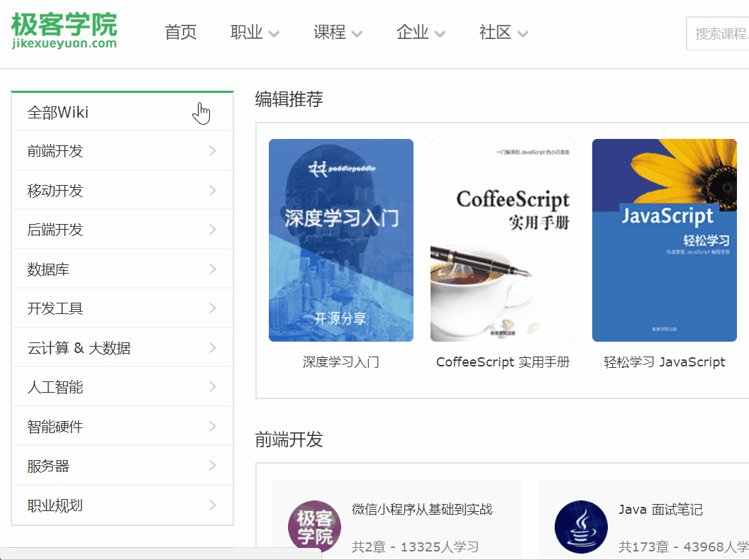Expand the chevron next to 社区
This screenshot has width=749, height=560.
(523, 34)
